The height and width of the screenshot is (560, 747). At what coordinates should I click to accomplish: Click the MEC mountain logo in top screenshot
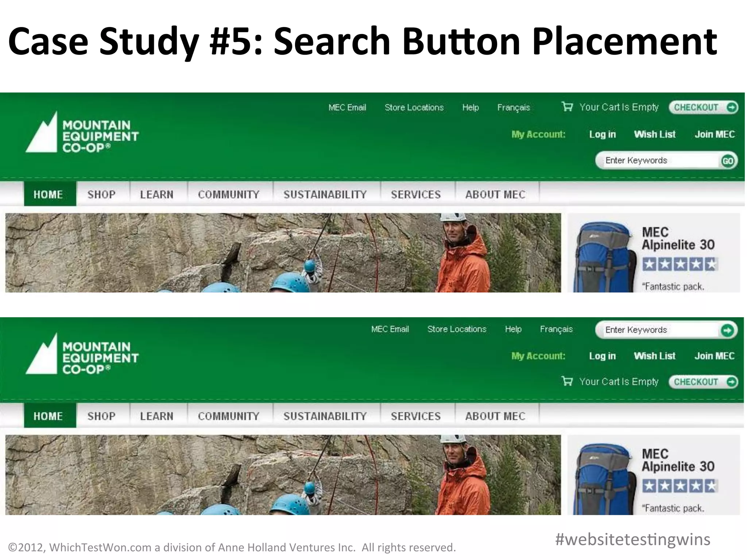[x=82, y=132]
